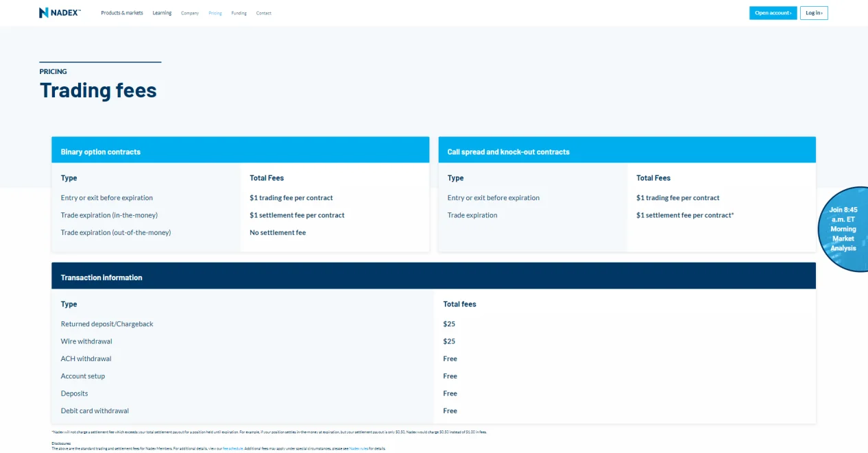Select the Debit card withdrawal row
Viewport: 868px width, 453px height.
pyautogui.click(x=433, y=411)
